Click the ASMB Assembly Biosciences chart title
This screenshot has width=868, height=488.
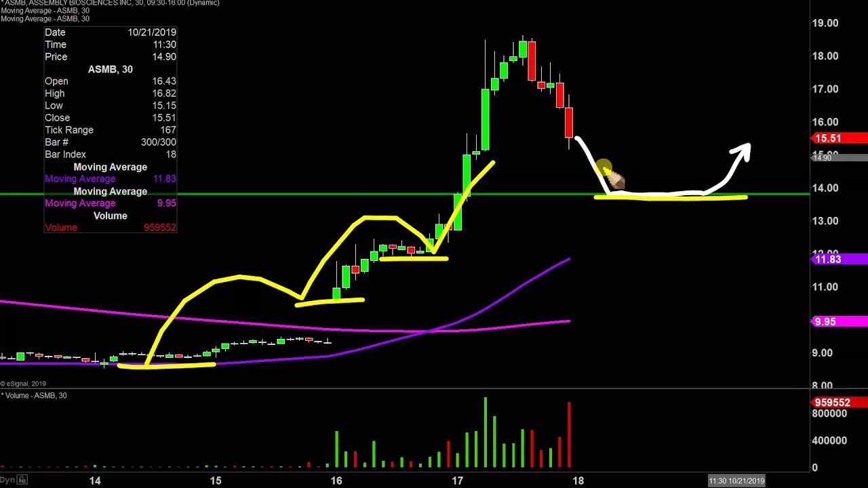click(x=110, y=3)
